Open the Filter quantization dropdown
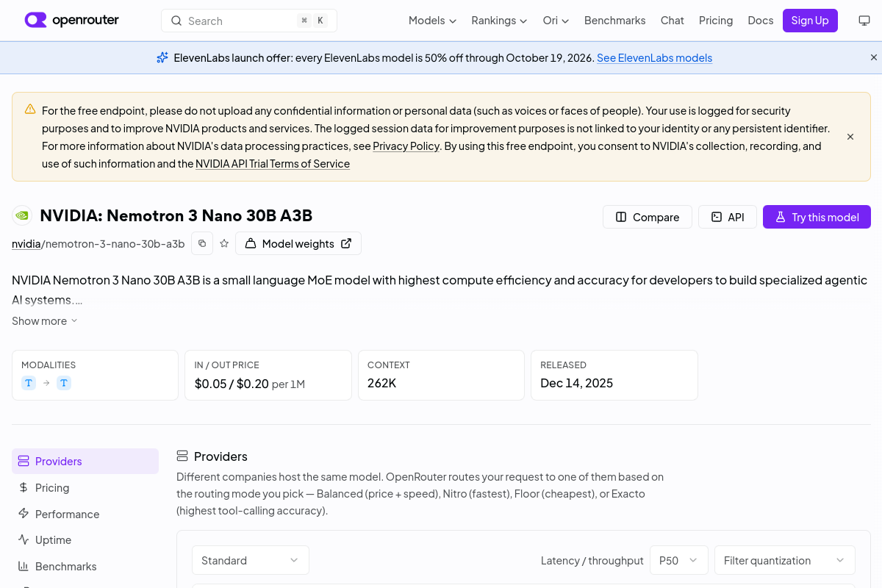This screenshot has height=588, width=882. pos(785,560)
